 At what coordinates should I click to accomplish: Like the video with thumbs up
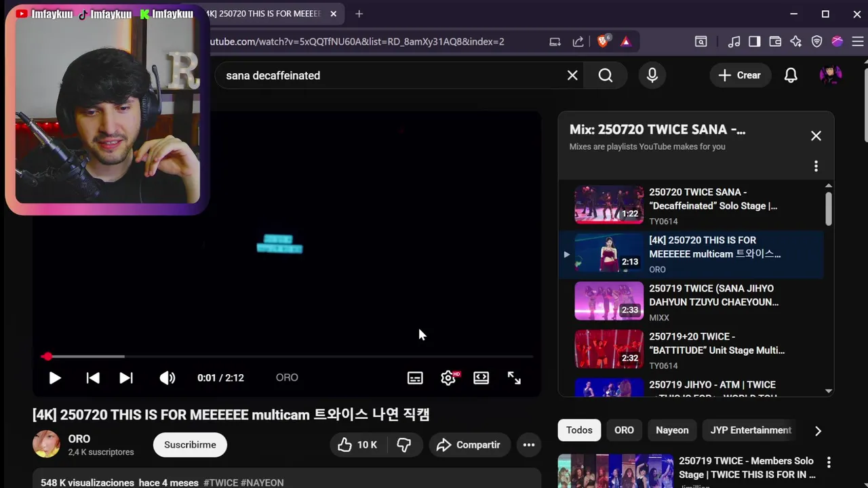pyautogui.click(x=357, y=445)
